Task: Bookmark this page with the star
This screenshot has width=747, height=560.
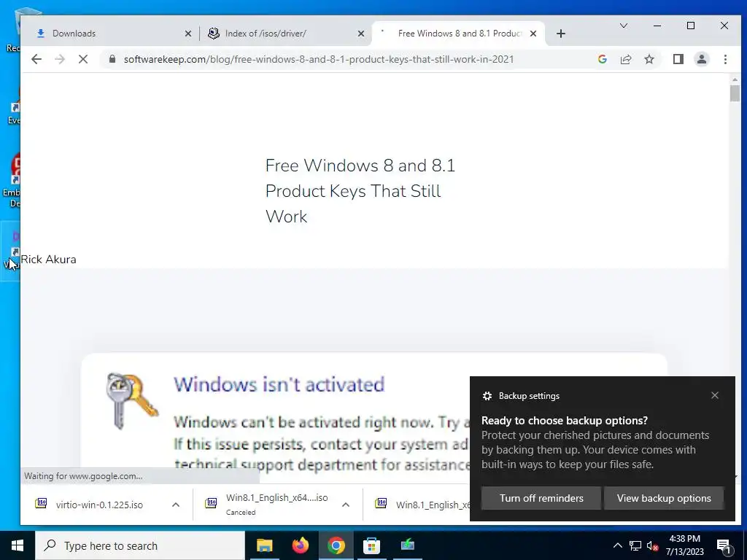Action: click(649, 59)
